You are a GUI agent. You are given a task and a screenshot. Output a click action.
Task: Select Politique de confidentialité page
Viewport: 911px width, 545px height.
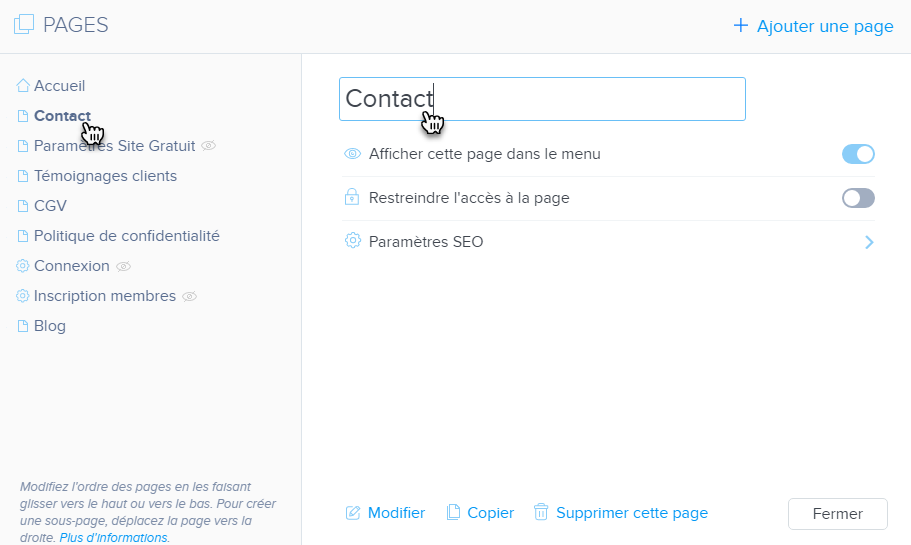[x=126, y=236]
